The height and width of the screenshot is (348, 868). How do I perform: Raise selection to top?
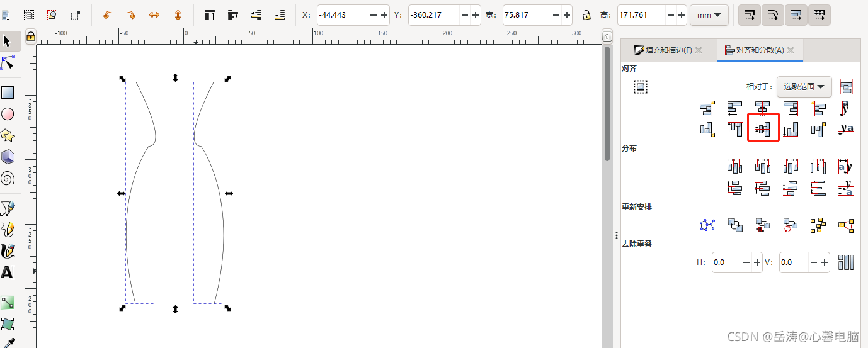click(x=210, y=14)
